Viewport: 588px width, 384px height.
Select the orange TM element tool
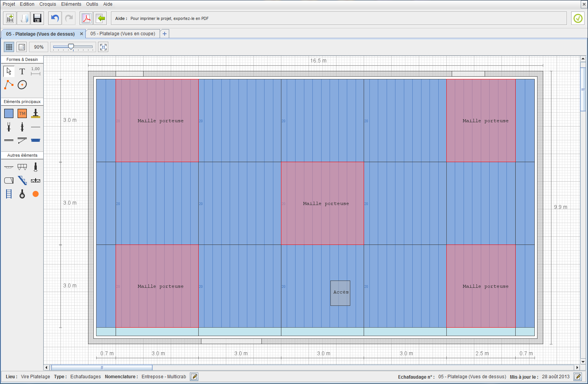(x=22, y=113)
